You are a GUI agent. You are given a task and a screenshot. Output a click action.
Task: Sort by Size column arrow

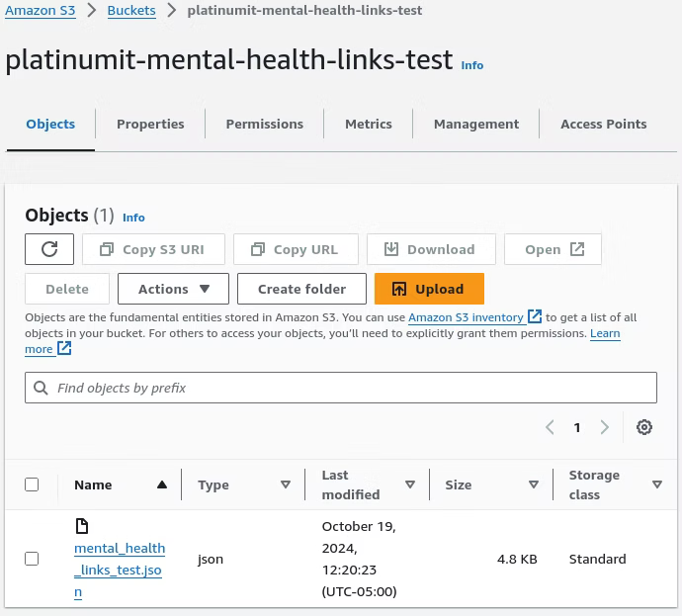tap(534, 484)
